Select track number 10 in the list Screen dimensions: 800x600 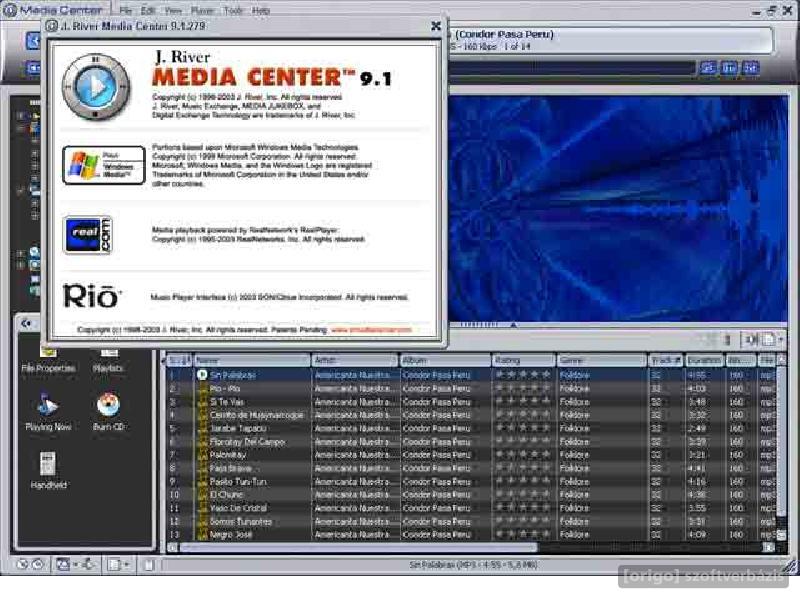(471, 495)
